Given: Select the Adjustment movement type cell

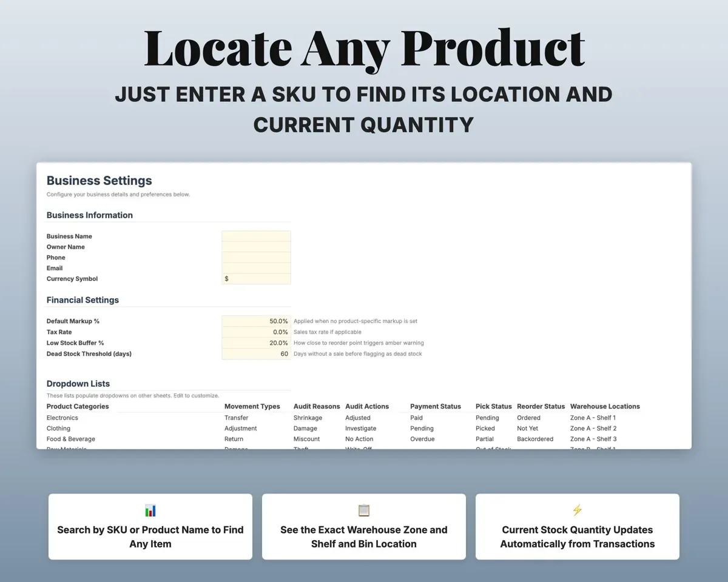Looking at the screenshot, I should coord(241,429).
